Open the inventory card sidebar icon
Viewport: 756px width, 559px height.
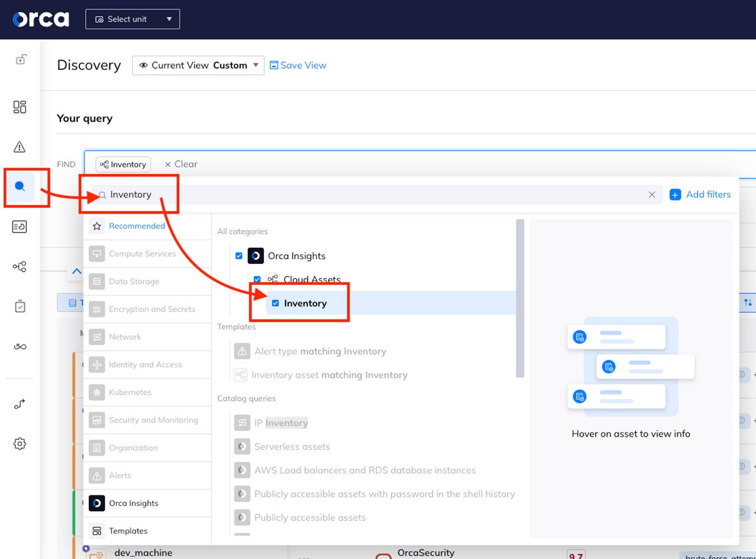coord(20,227)
